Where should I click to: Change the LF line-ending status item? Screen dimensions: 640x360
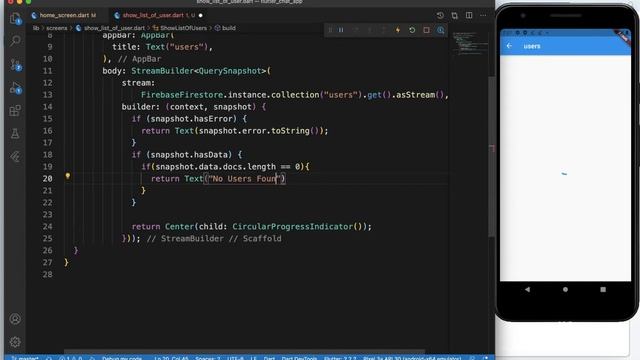(x=253, y=358)
